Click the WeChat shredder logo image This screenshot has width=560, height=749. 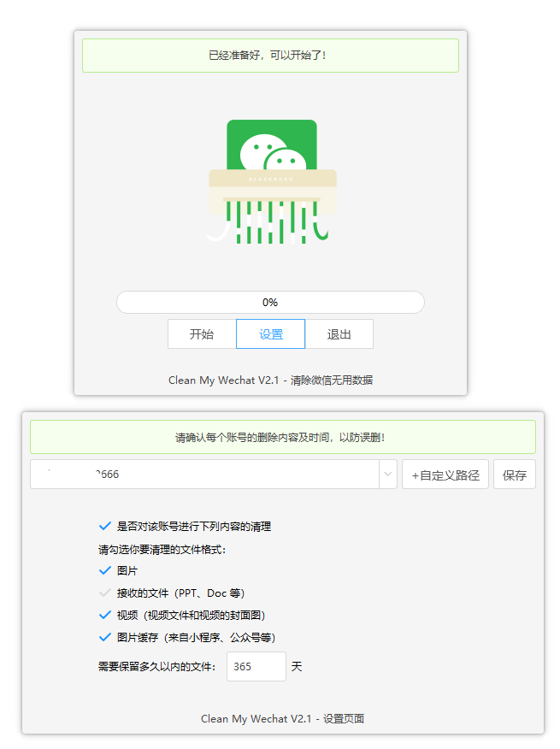pyautogui.click(x=270, y=182)
